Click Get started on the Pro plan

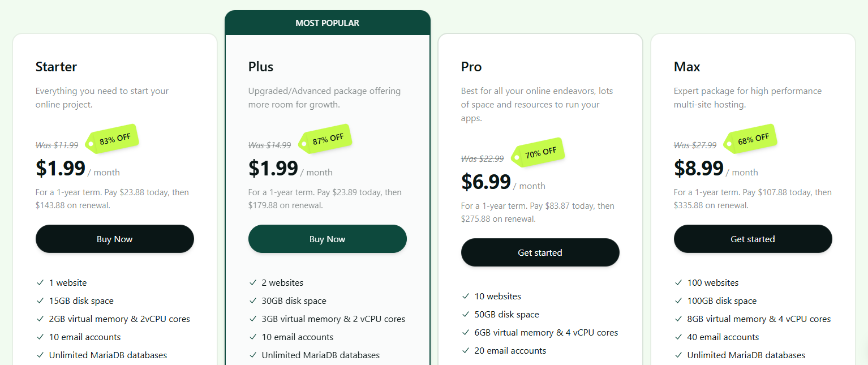[540, 252]
